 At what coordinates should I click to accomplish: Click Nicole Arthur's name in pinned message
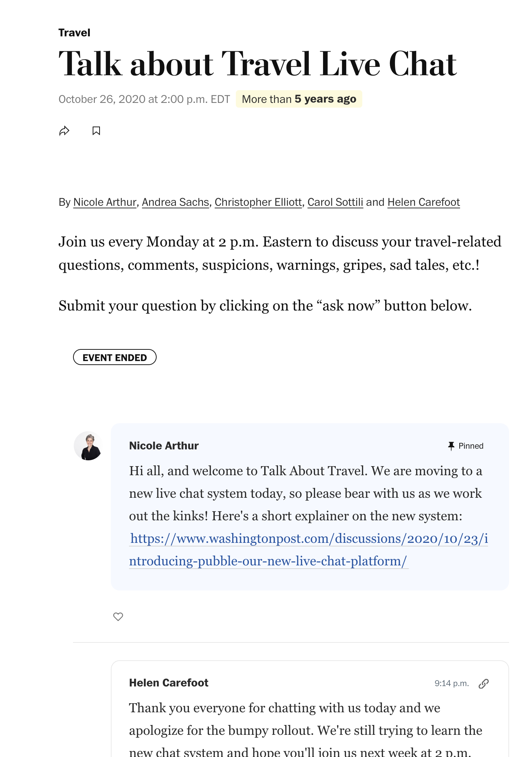[164, 446]
